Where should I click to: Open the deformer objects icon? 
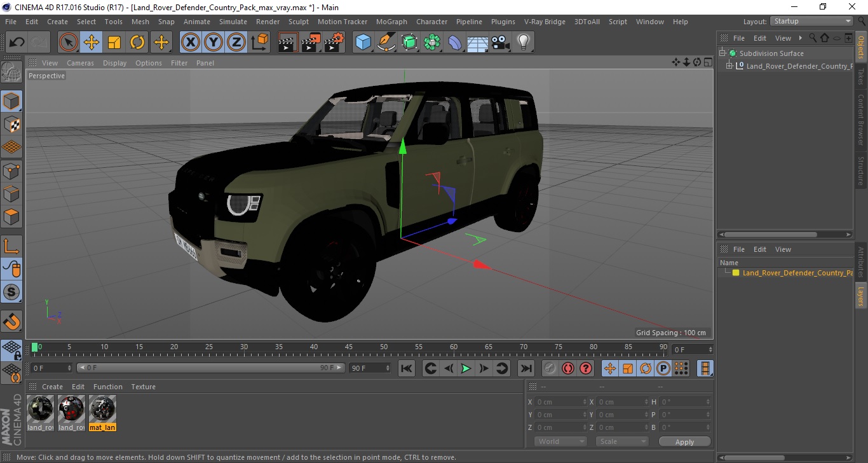(x=455, y=43)
